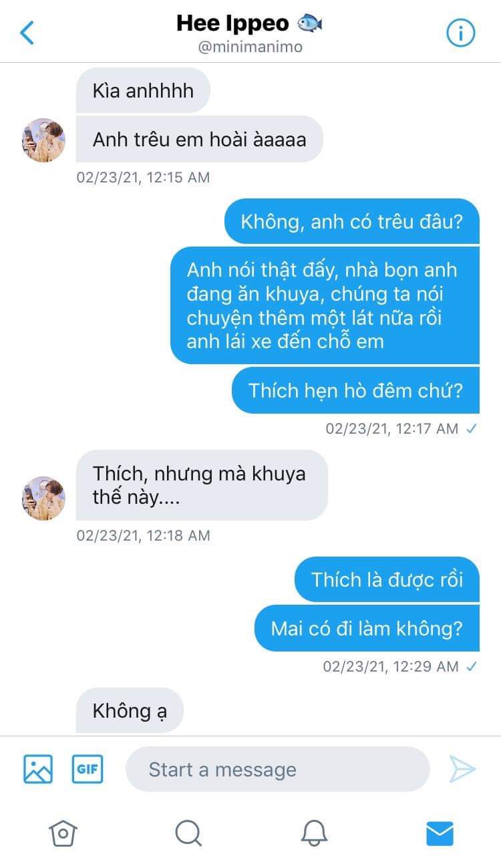Open the Search tab
The height and width of the screenshot is (868, 501).
[x=188, y=833]
